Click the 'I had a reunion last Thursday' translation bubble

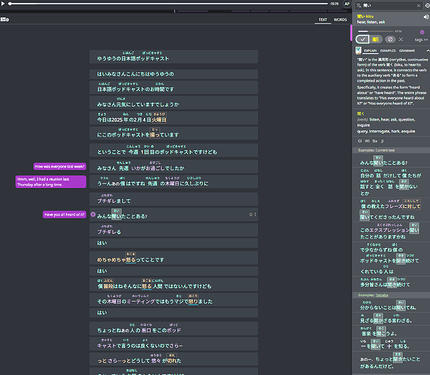click(x=51, y=182)
